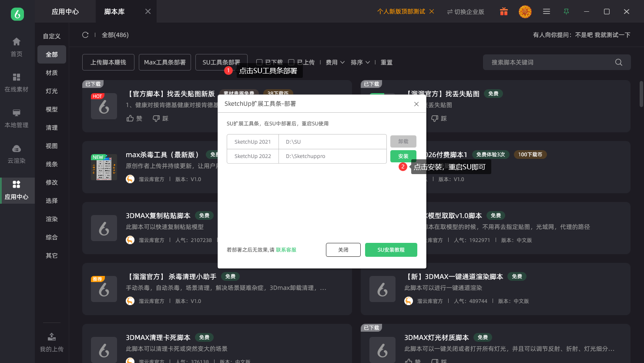The image size is (644, 363).
Task: Click the search magnifier icon
Action: click(619, 62)
